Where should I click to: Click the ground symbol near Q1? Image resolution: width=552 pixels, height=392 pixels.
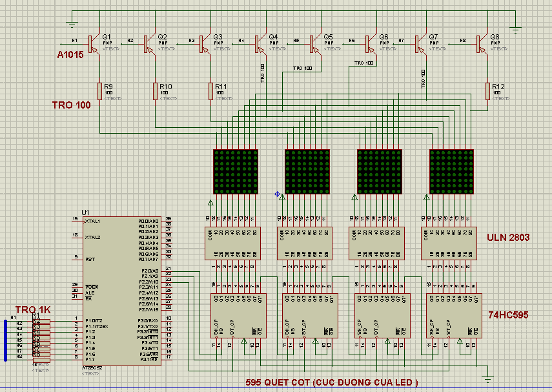tap(72, 25)
